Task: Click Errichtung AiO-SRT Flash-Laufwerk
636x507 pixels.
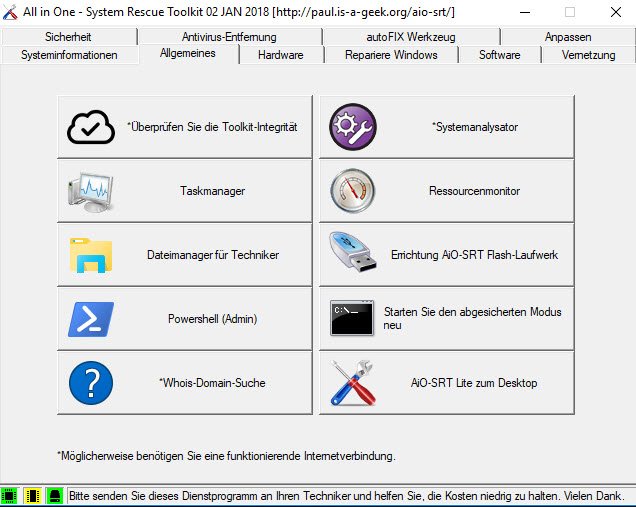Action: (447, 255)
